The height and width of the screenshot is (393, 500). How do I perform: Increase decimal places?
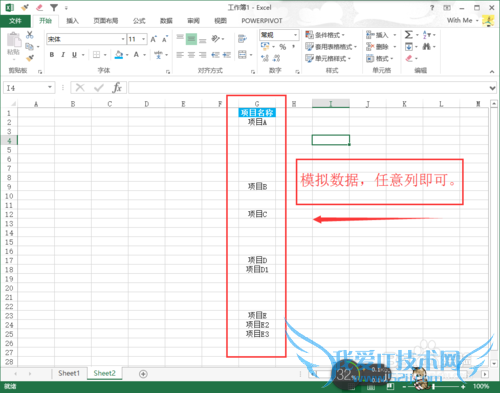[x=265, y=59]
